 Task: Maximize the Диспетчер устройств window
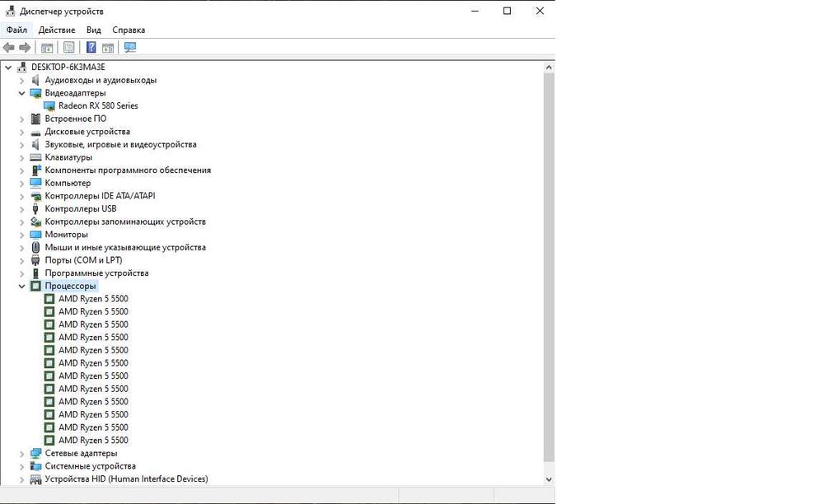[x=507, y=11]
